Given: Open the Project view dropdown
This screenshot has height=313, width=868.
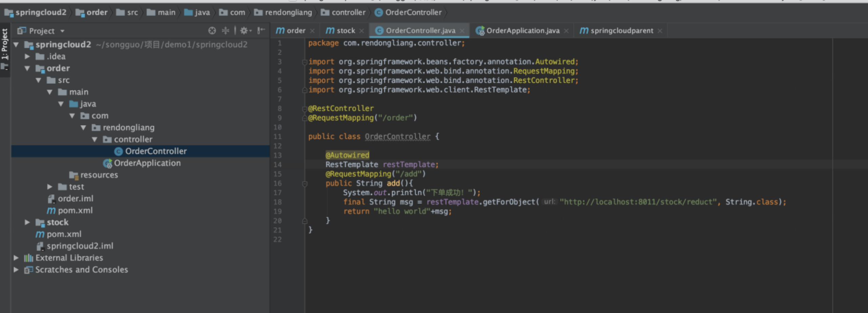Looking at the screenshot, I should point(62,31).
